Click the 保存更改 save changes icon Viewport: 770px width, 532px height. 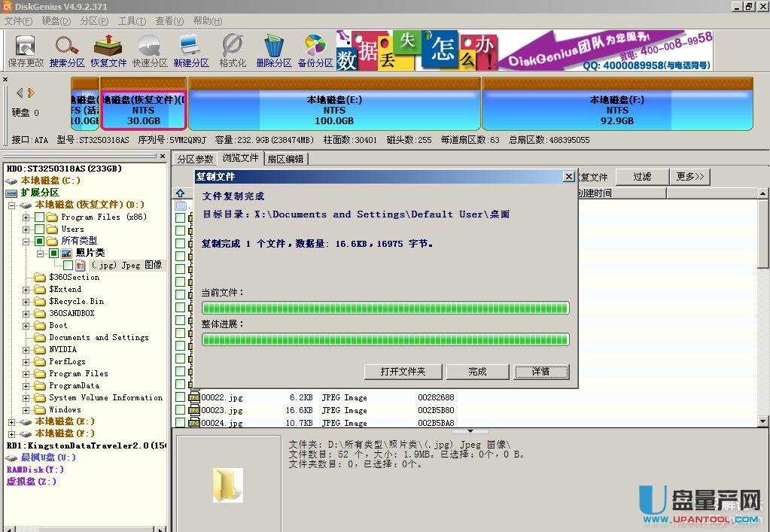pyautogui.click(x=26, y=50)
